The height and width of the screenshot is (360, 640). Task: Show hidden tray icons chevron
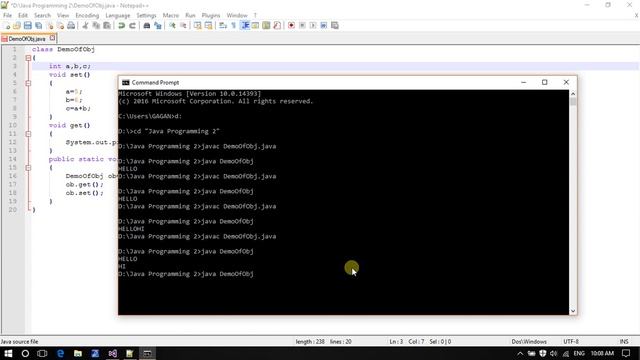(520, 353)
